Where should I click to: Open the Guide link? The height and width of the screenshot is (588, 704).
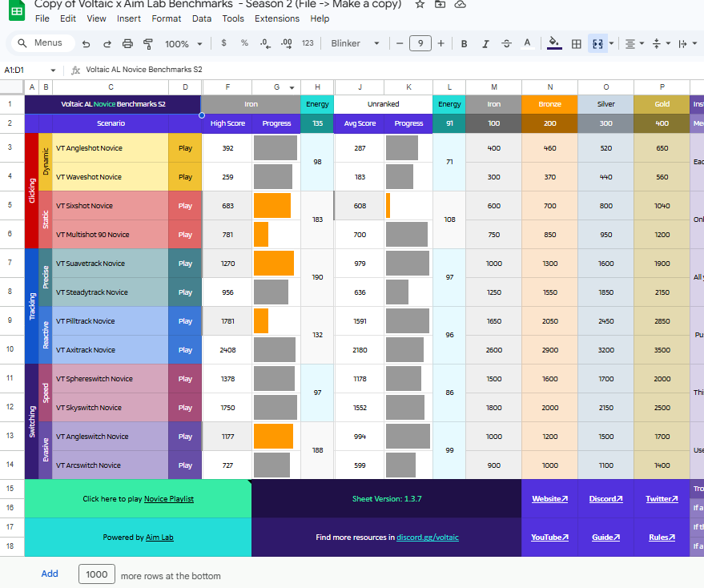pos(605,538)
